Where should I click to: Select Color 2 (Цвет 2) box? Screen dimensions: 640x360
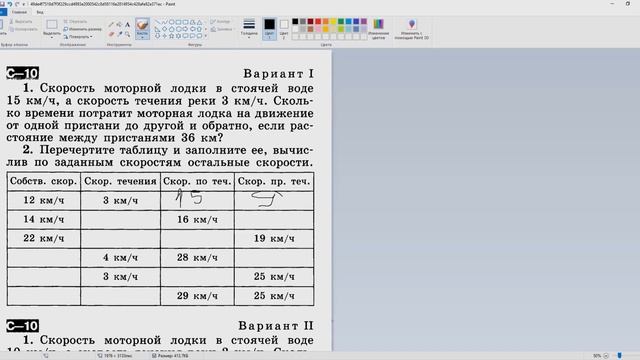point(284,29)
